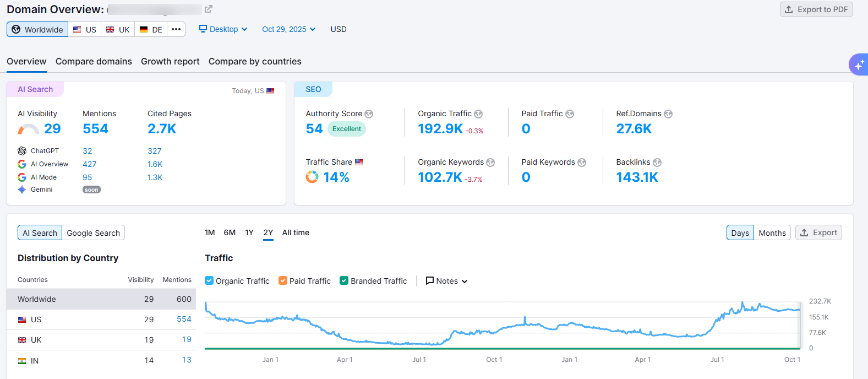The height and width of the screenshot is (379, 868).
Task: Open the USD currency selector
Action: [x=339, y=29]
